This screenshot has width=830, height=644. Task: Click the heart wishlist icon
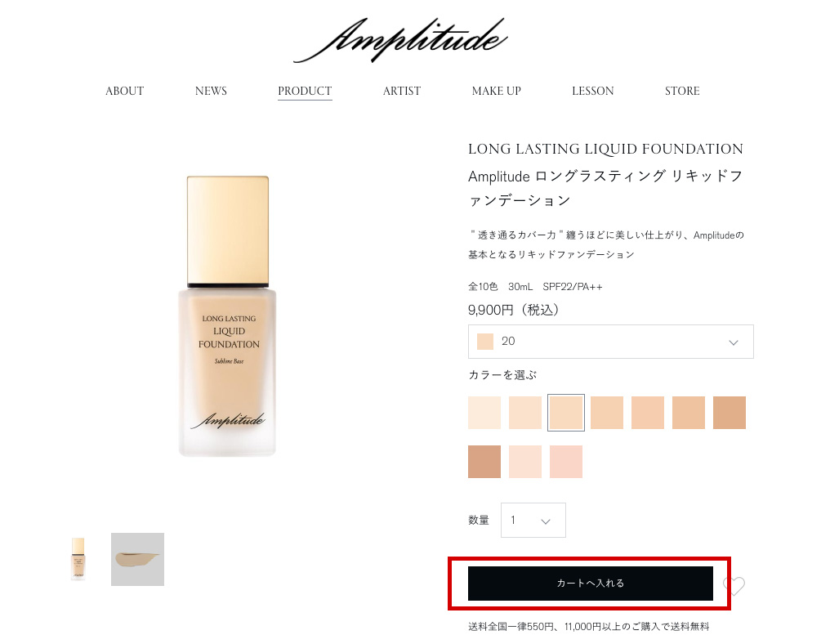point(734,585)
